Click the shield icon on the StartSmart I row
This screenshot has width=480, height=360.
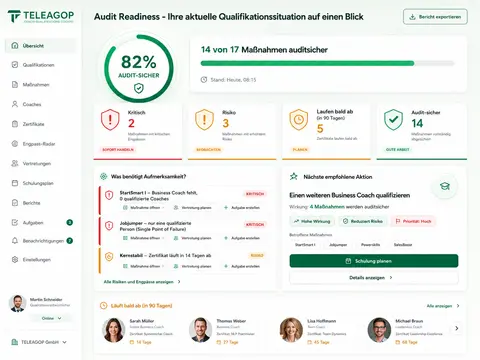point(109,195)
